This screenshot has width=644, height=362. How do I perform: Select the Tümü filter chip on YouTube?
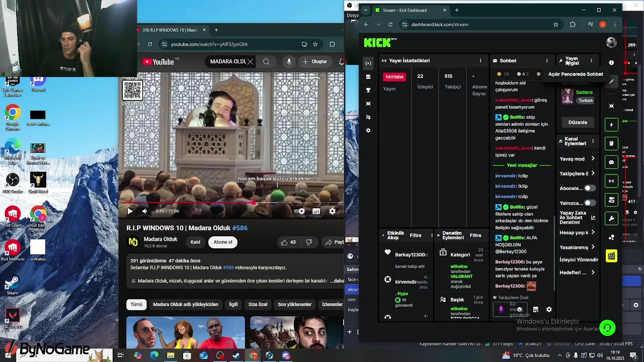(136, 304)
